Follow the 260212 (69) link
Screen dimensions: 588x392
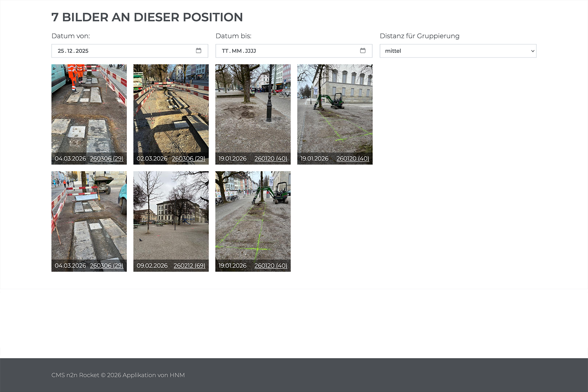(189, 266)
